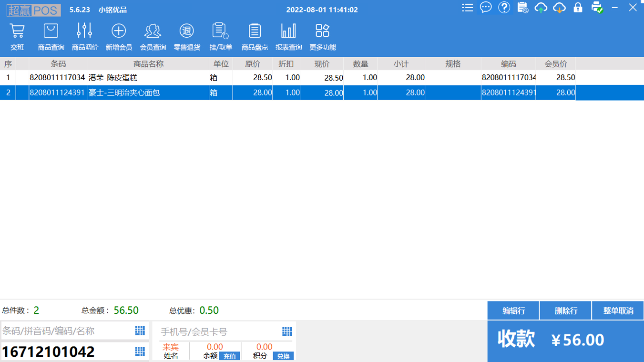Open the chat messages bubble icon
This screenshot has height=362, width=644.
pos(486,8)
